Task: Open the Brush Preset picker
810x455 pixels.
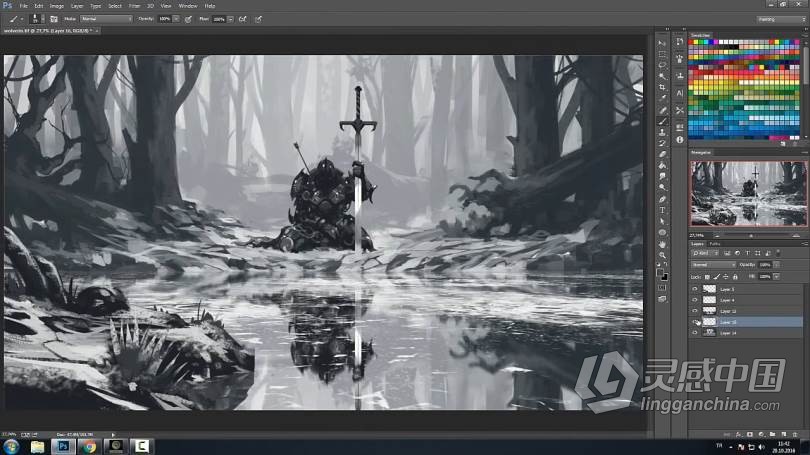Action: [36, 19]
